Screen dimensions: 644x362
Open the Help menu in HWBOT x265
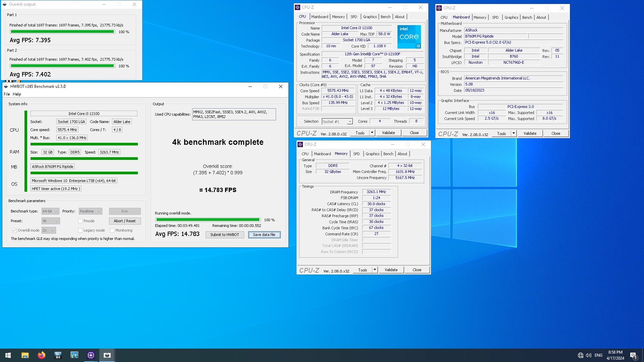click(17, 94)
